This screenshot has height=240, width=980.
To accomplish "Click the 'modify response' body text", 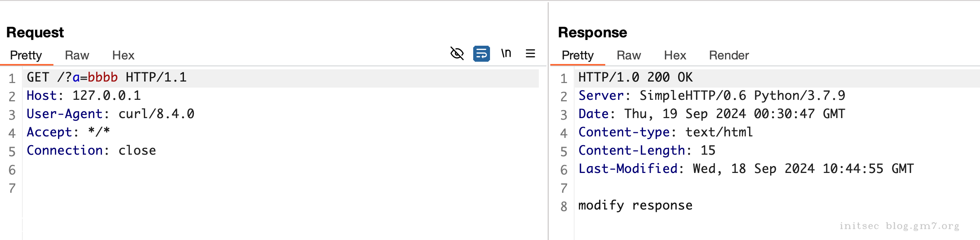I will [x=635, y=205].
